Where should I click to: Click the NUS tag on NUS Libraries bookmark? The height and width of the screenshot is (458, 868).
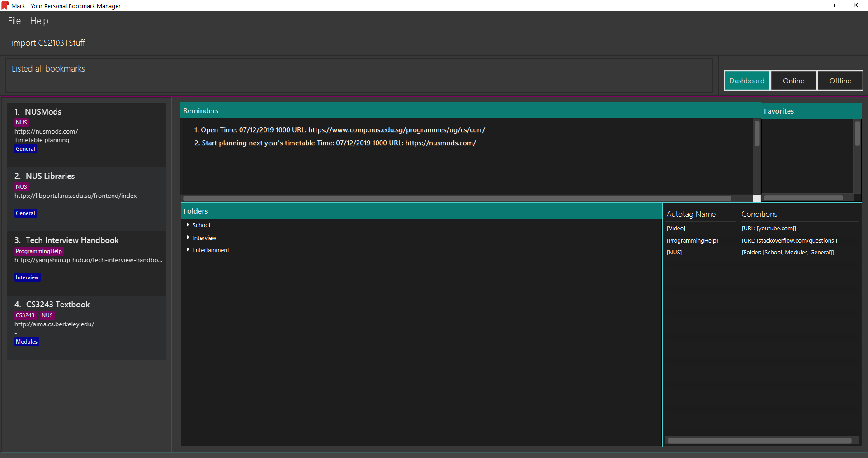pos(21,187)
